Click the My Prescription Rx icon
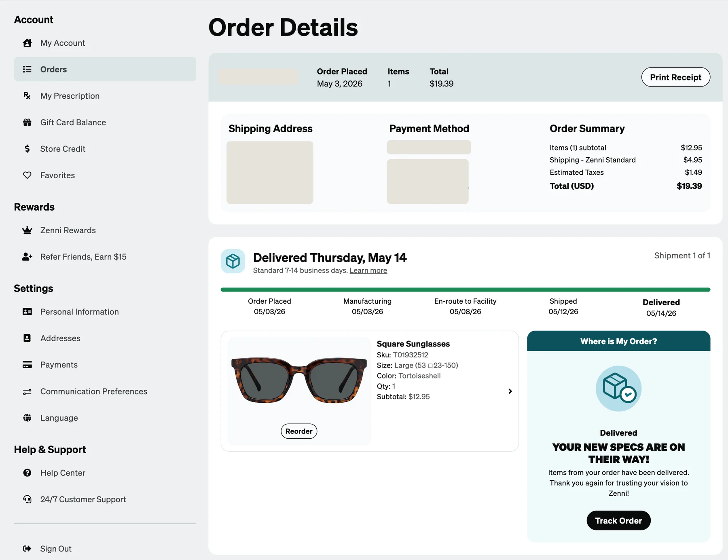728x560 pixels. pos(27,96)
